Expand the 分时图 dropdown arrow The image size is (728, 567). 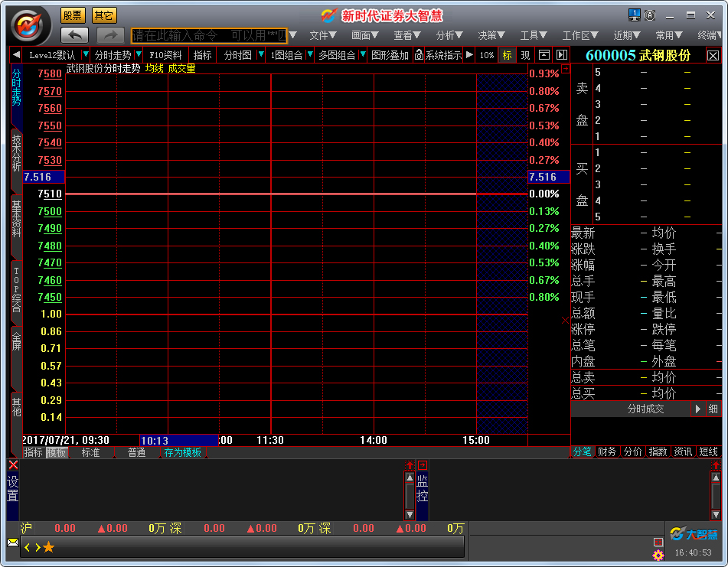pos(261,55)
